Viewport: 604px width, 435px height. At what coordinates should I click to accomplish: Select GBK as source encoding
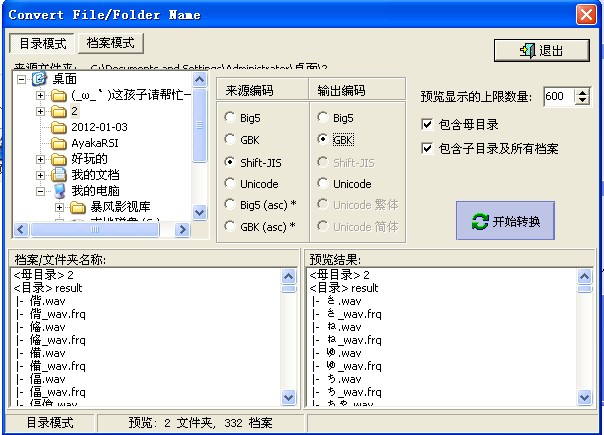pyautogui.click(x=230, y=139)
